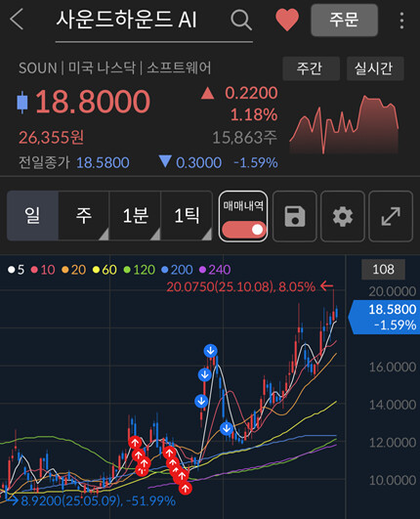Tap the 주문 order button

pyautogui.click(x=344, y=20)
